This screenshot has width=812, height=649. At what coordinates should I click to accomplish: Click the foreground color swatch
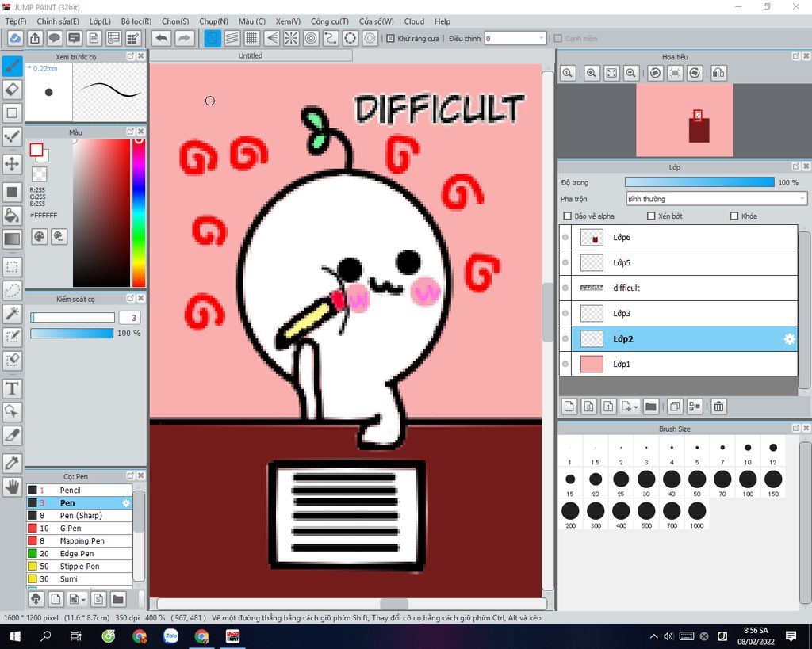coord(36,150)
